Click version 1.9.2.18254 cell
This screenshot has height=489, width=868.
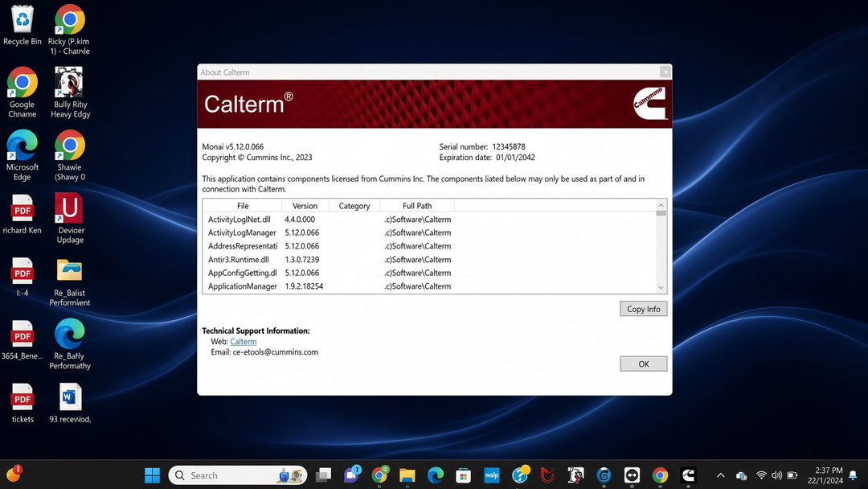[304, 286]
